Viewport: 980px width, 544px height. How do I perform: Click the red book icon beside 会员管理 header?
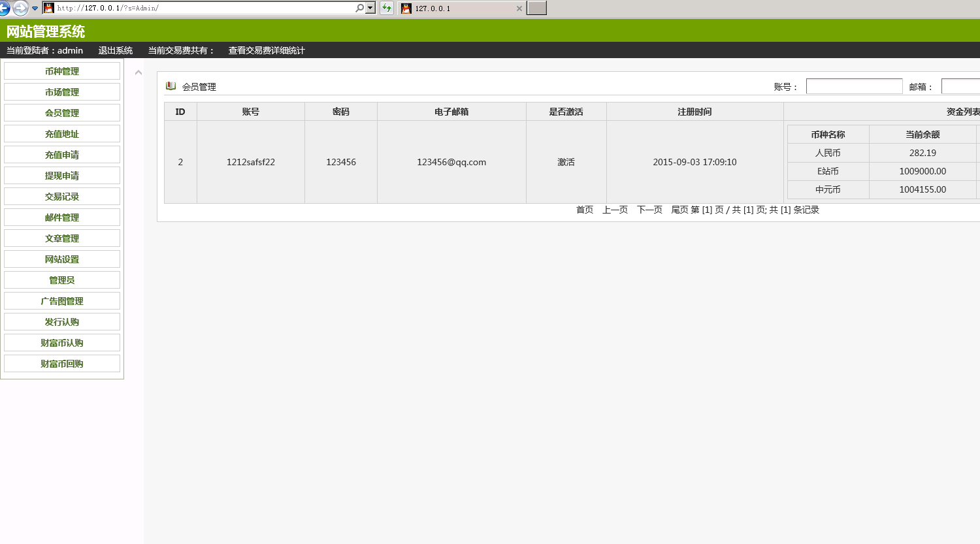click(x=171, y=86)
